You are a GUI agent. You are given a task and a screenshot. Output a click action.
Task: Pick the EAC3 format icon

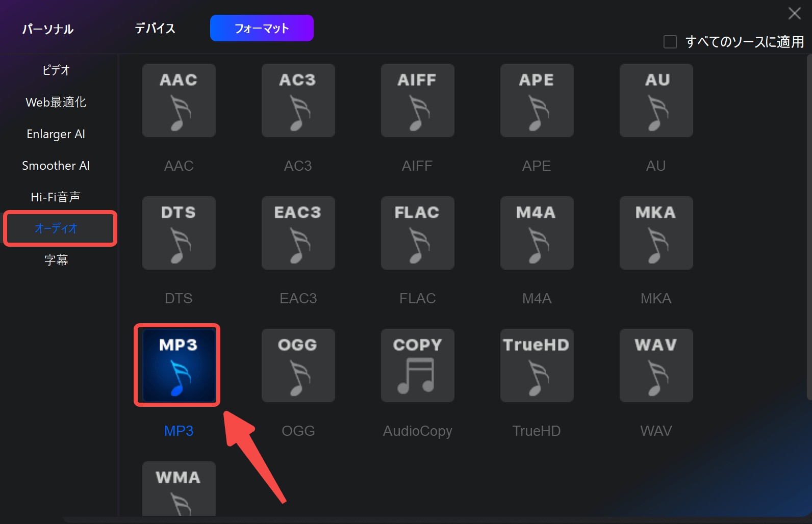pyautogui.click(x=298, y=233)
